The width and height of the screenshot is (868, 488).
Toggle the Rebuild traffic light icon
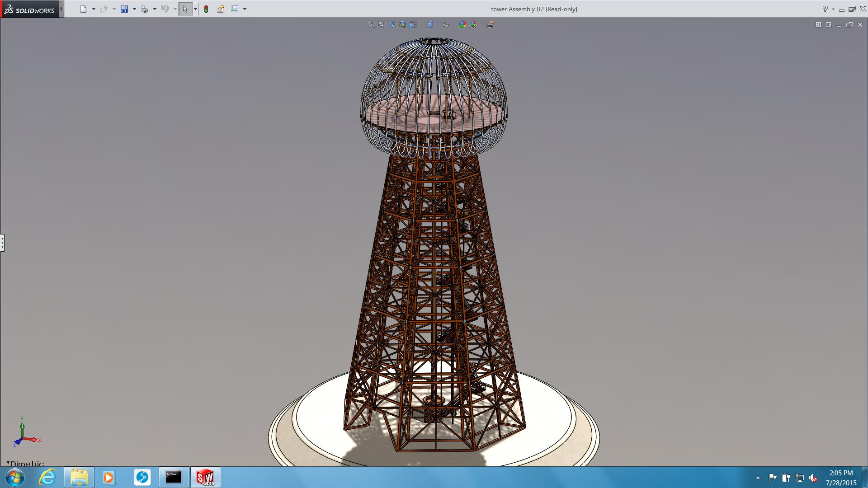206,9
